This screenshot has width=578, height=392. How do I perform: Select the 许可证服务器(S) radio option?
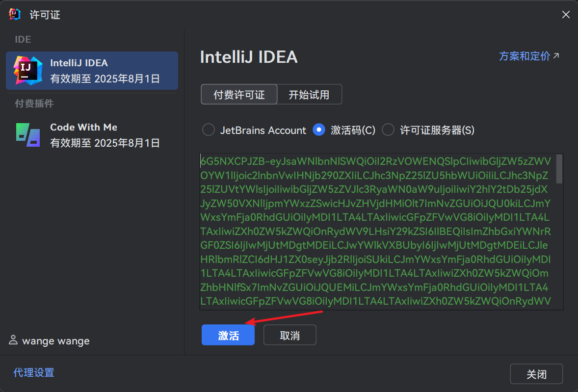[388, 130]
